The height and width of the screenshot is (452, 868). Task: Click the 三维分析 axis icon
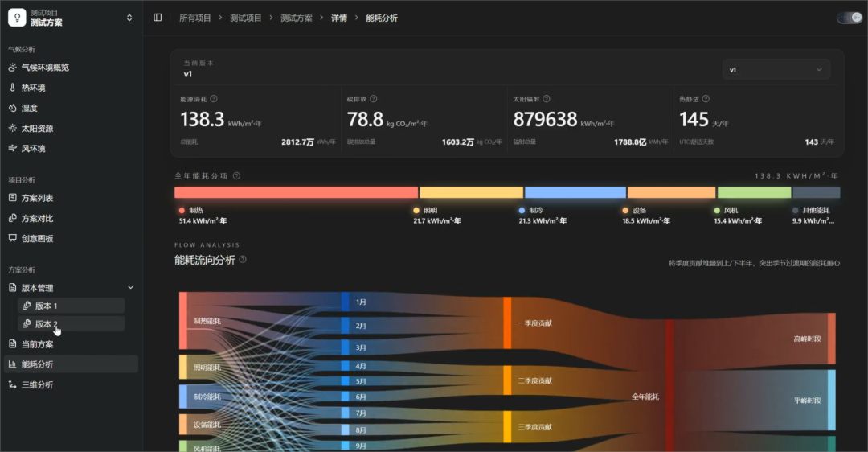12,384
